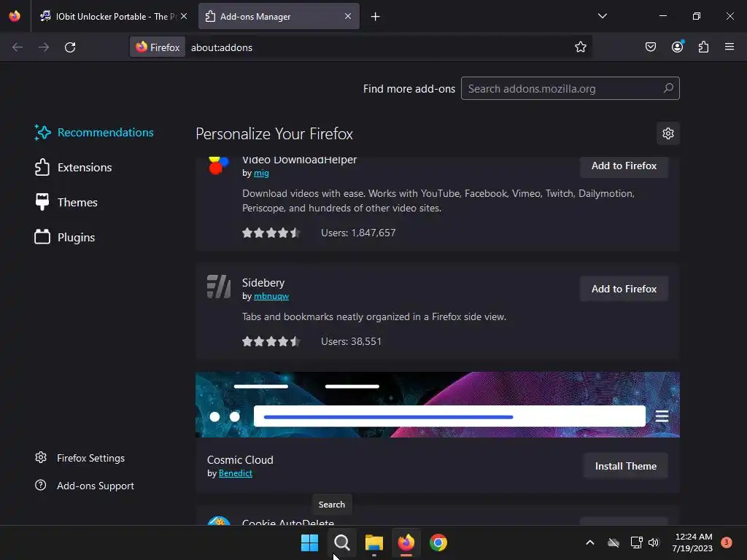Open the Firefox account menu icon
This screenshot has width=747, height=560.
coord(677,47)
